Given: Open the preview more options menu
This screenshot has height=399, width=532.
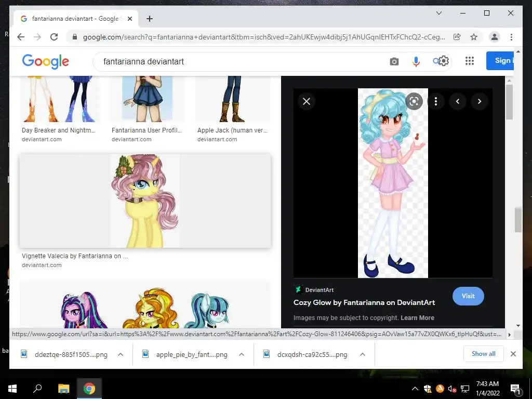Looking at the screenshot, I should [436, 101].
